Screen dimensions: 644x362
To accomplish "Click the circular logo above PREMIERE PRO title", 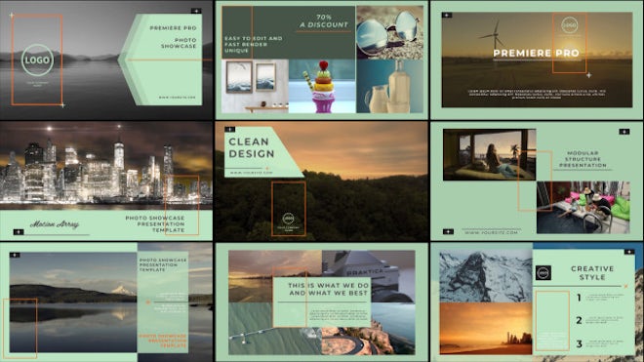I will pos(569,25).
